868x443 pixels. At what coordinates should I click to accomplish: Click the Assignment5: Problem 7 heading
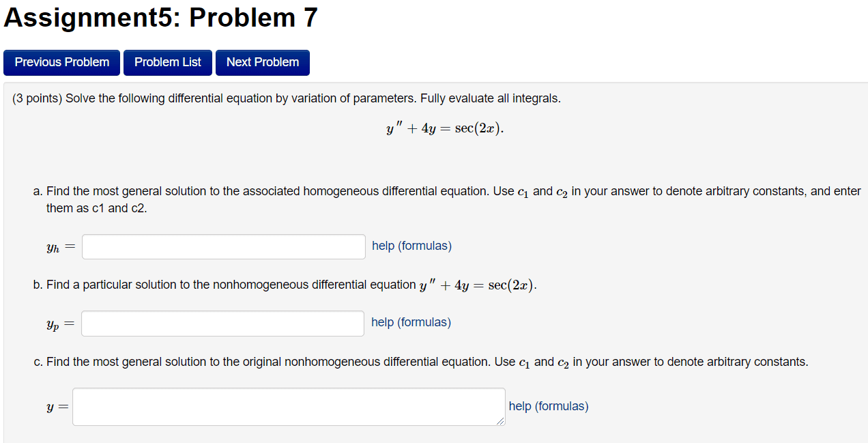pos(160,18)
